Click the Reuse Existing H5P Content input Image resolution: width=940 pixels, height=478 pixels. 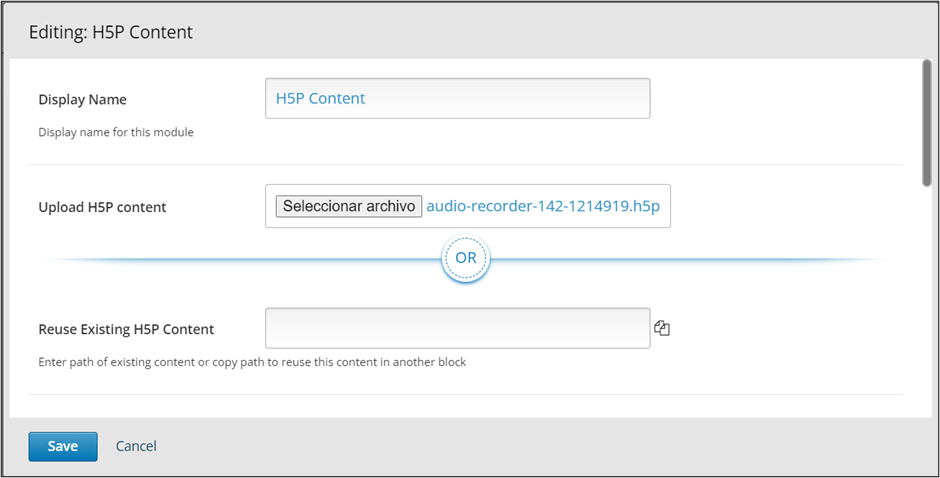pos(457,328)
